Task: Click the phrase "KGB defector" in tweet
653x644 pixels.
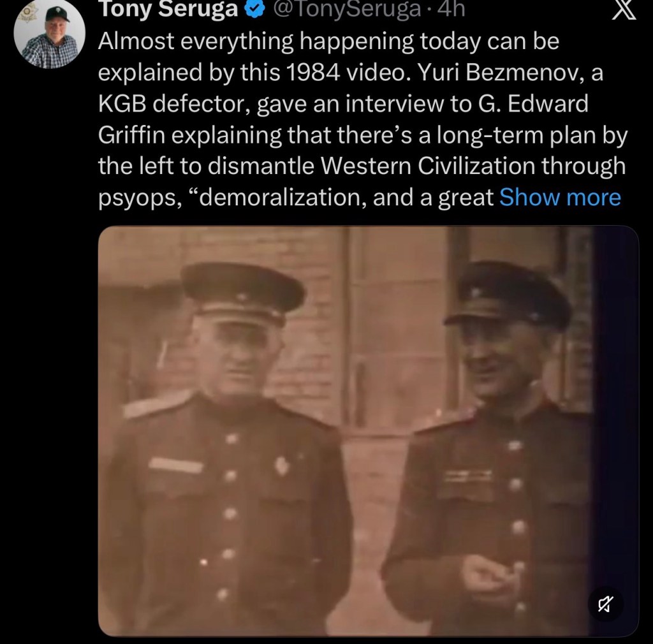Action: pyautogui.click(x=174, y=104)
